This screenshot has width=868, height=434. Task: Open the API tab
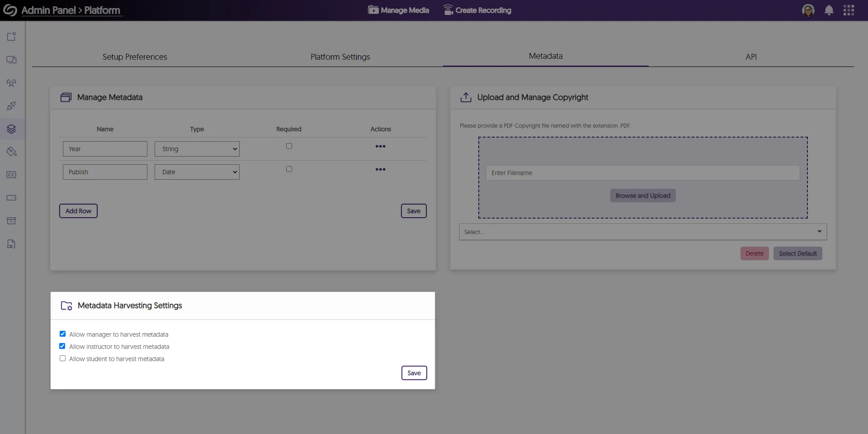[x=751, y=57]
